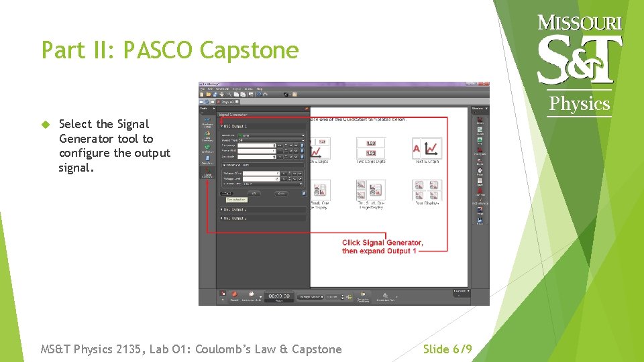The image size is (644, 362).
Task: Select the Digits display icon
Action: click(x=480, y=161)
